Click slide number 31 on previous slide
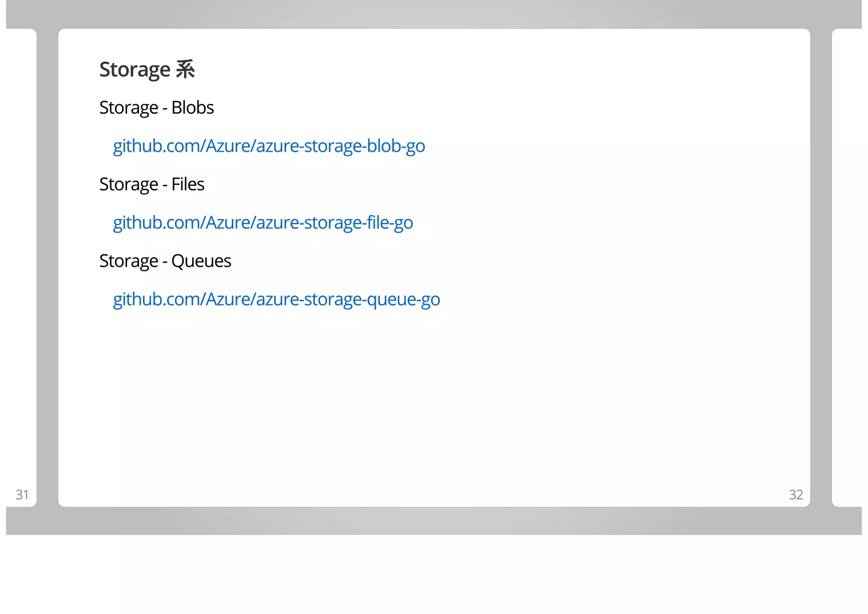The image size is (868, 614). click(x=22, y=495)
